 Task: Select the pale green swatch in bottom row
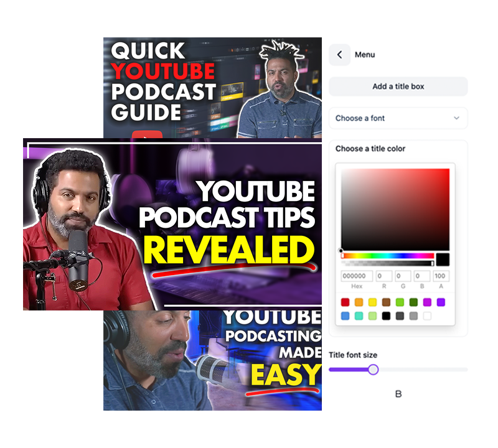(372, 316)
